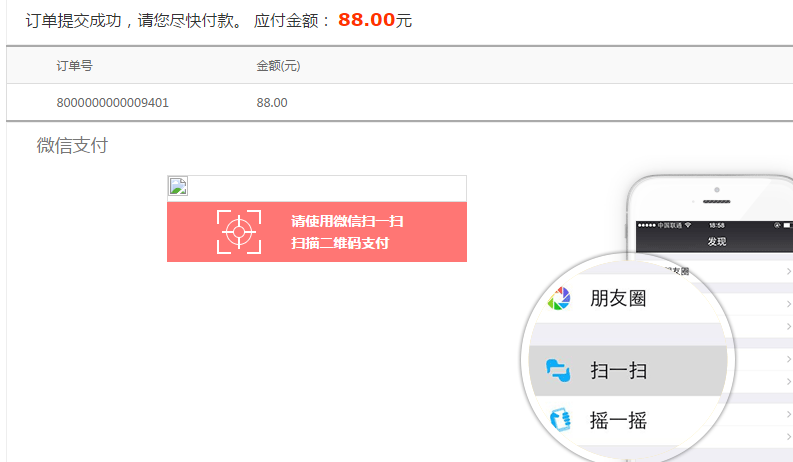Click the red 88.00 payable amount
This screenshot has height=462, width=793.
click(366, 20)
